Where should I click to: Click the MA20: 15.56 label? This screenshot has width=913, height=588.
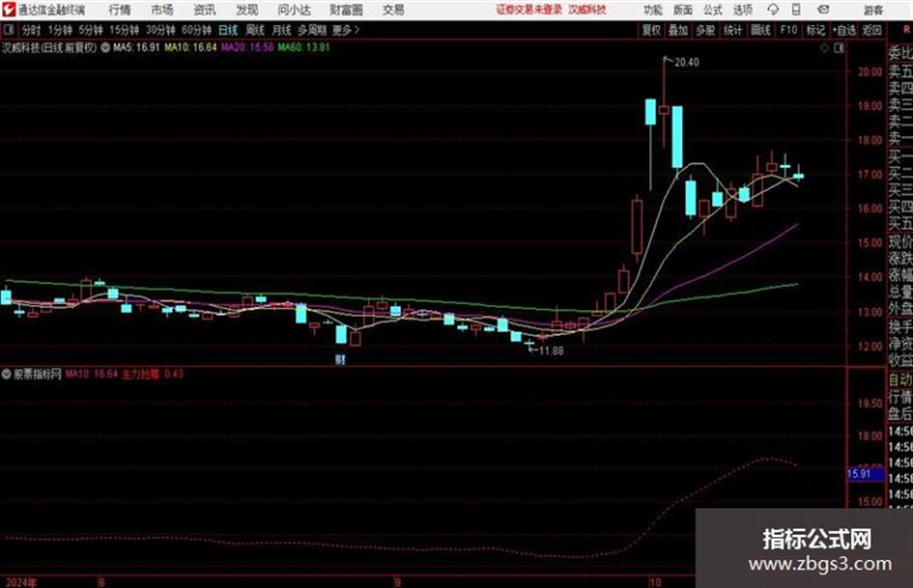click(x=247, y=47)
